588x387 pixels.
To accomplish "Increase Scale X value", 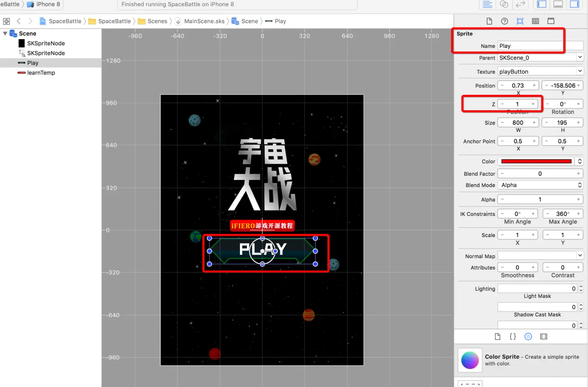I will tap(533, 235).
